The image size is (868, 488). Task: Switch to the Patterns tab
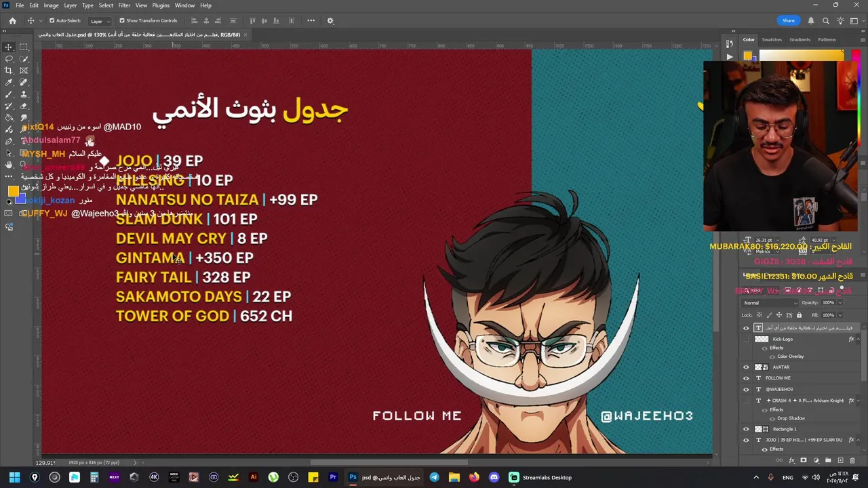[827, 39]
